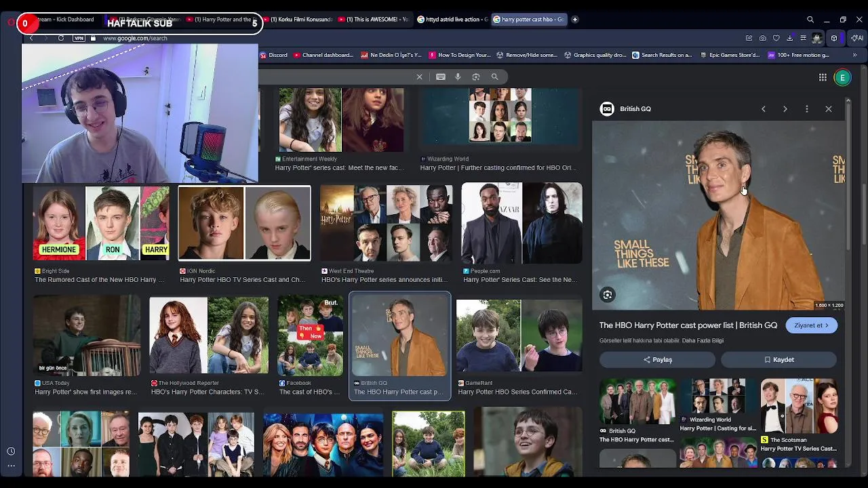The height and width of the screenshot is (488, 868).
Task: Click the edit page pencil icon
Action: 749,38
